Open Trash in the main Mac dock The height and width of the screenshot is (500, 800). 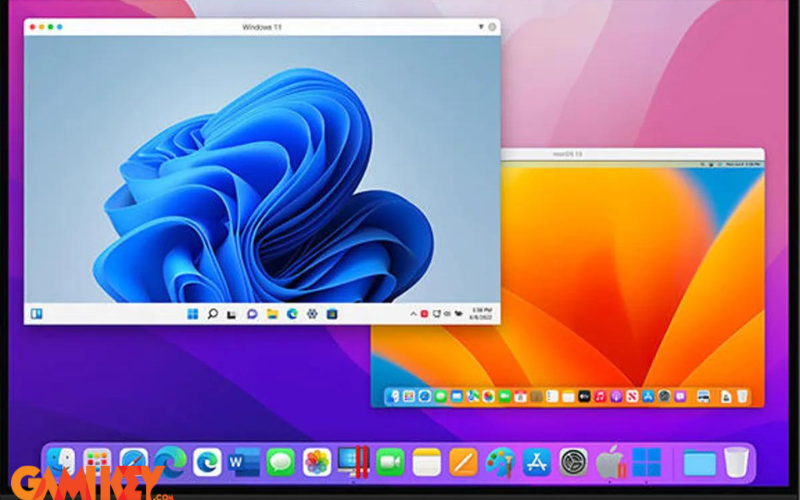tap(736, 462)
